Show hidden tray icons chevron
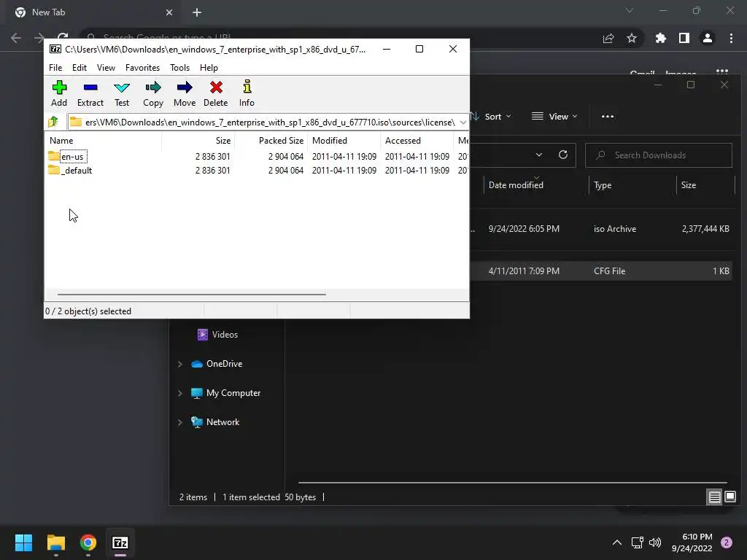 click(x=617, y=542)
